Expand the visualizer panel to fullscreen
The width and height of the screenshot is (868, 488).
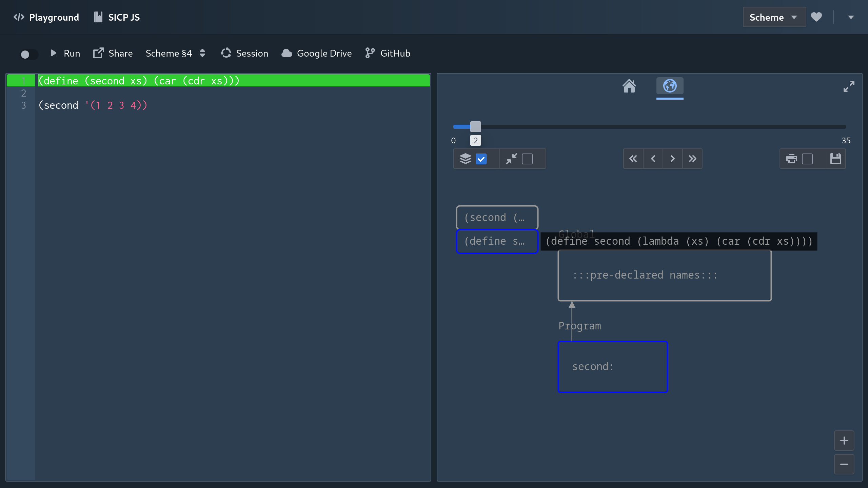coord(849,86)
